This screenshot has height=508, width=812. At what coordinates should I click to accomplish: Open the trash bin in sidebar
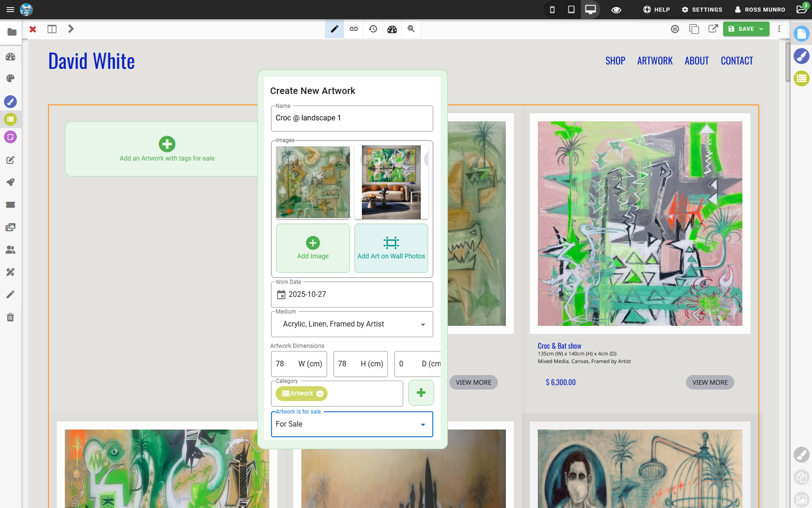10,317
